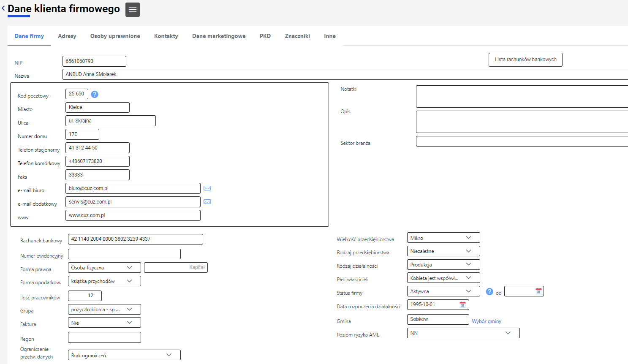Open calendar for Data rozpoczęcia działalności
This screenshot has height=364, width=628.
[462, 304]
